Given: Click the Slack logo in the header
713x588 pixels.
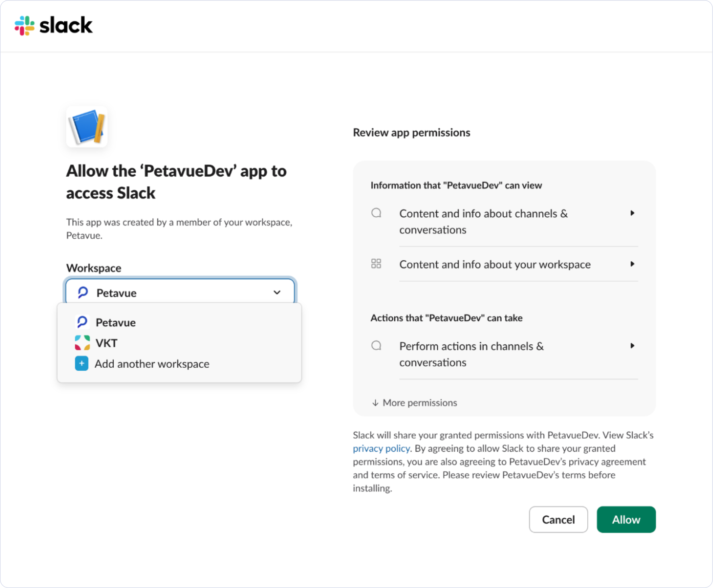Looking at the screenshot, I should (x=53, y=25).
